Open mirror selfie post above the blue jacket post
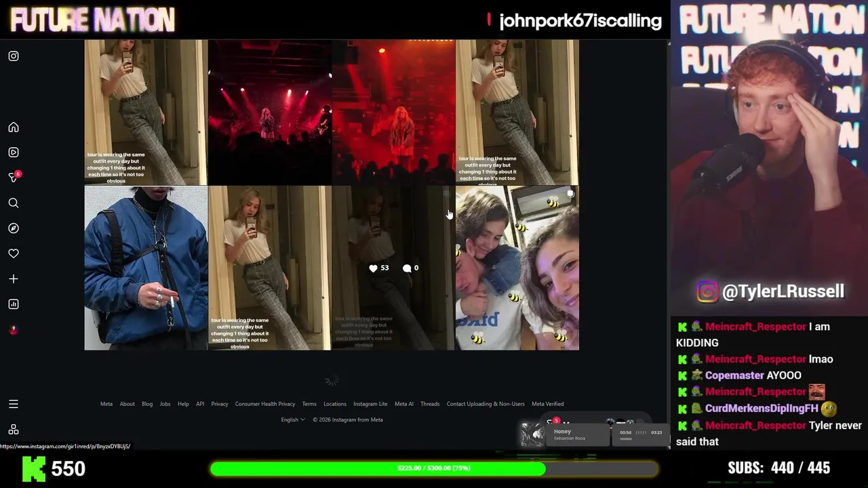The width and height of the screenshot is (868, 488). point(146,112)
